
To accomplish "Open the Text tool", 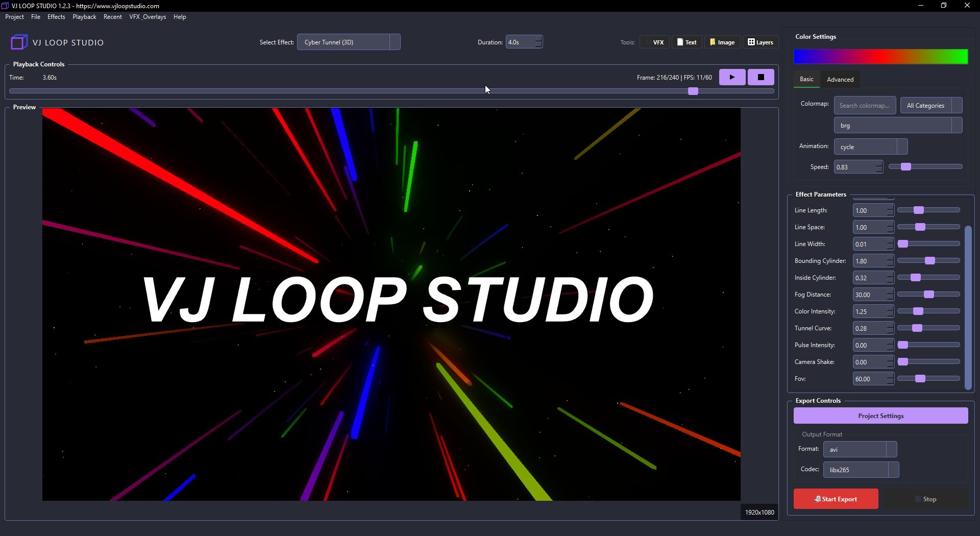I will 687,42.
